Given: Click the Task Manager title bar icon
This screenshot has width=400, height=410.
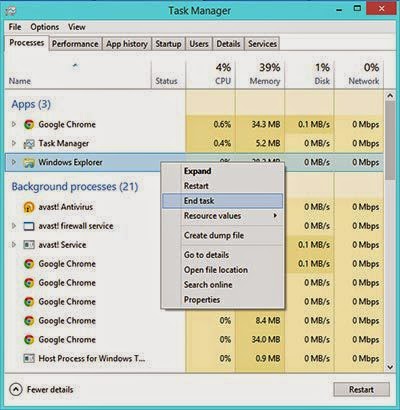Looking at the screenshot, I should coord(11,11).
